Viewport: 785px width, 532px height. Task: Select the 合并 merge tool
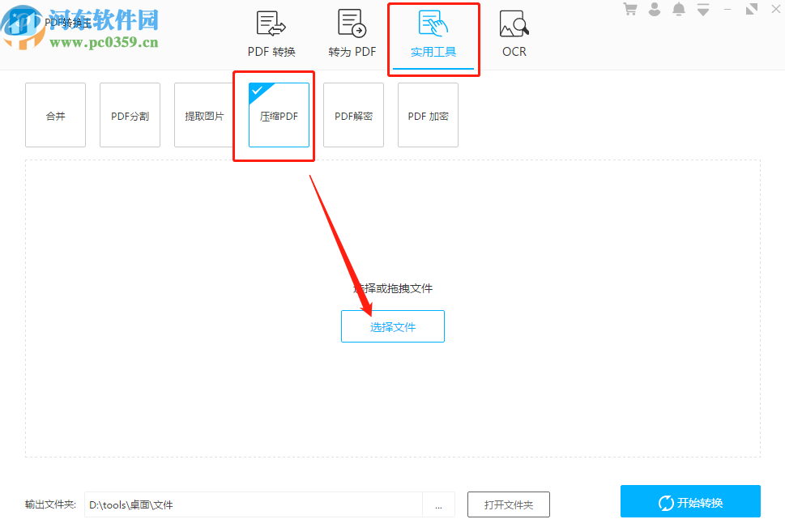pos(55,114)
